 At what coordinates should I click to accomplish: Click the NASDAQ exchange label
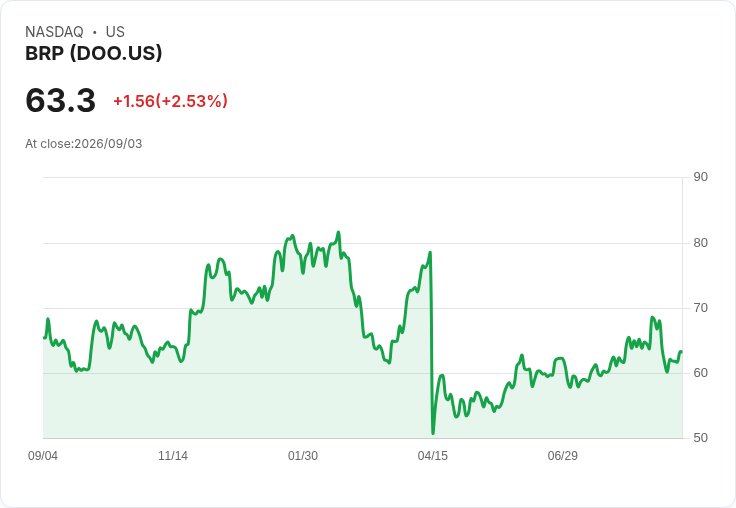point(54,31)
